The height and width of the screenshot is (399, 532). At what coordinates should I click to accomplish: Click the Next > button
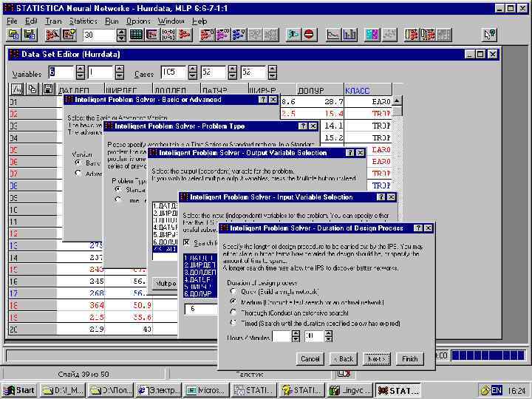(377, 358)
